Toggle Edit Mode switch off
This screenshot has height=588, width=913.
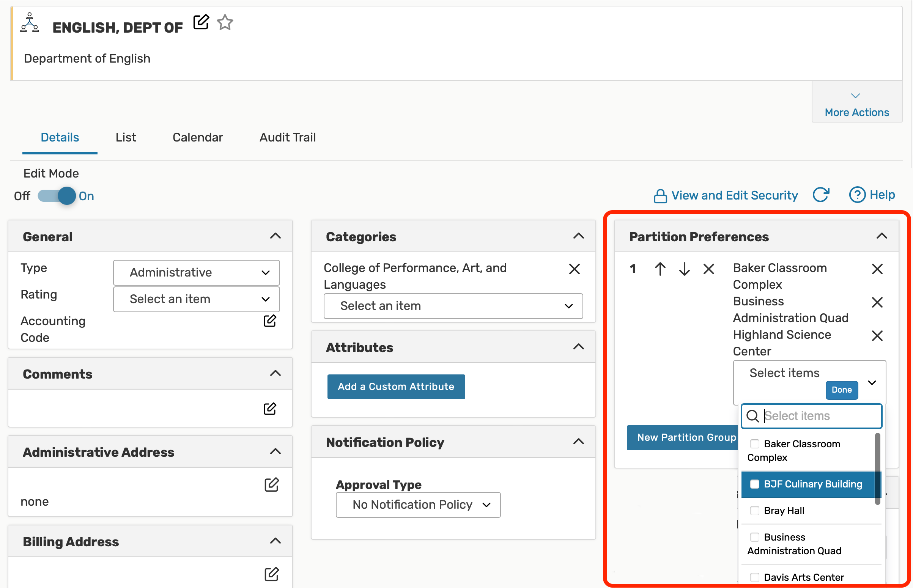click(57, 196)
